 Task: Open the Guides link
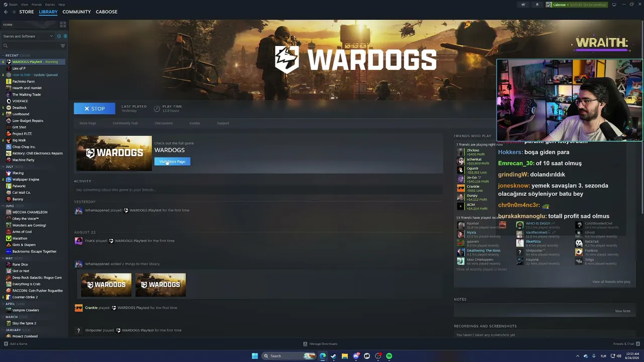tap(195, 123)
